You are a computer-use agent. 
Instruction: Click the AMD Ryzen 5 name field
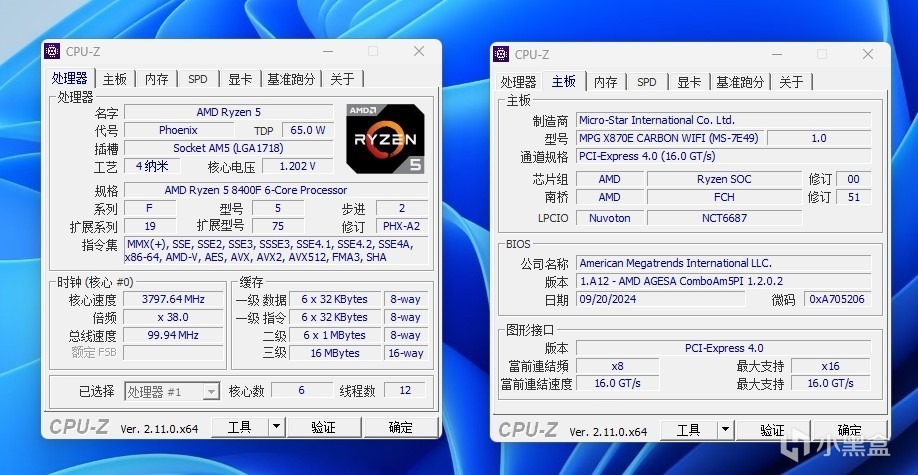[228, 112]
